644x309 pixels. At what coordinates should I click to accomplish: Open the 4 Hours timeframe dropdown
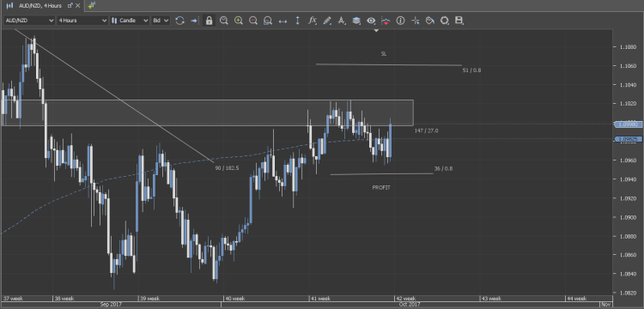coord(82,21)
